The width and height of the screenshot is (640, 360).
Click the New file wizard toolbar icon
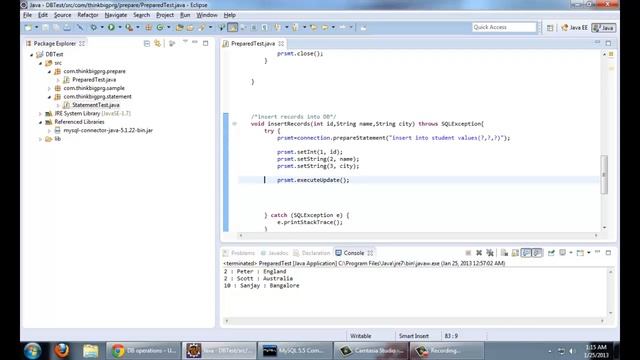[28, 27]
